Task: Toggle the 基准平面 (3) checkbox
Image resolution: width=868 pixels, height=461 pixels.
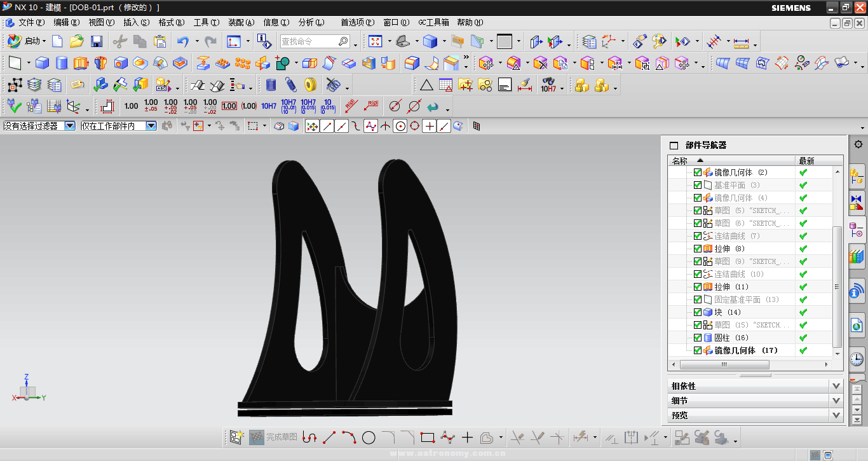Action: coord(698,185)
